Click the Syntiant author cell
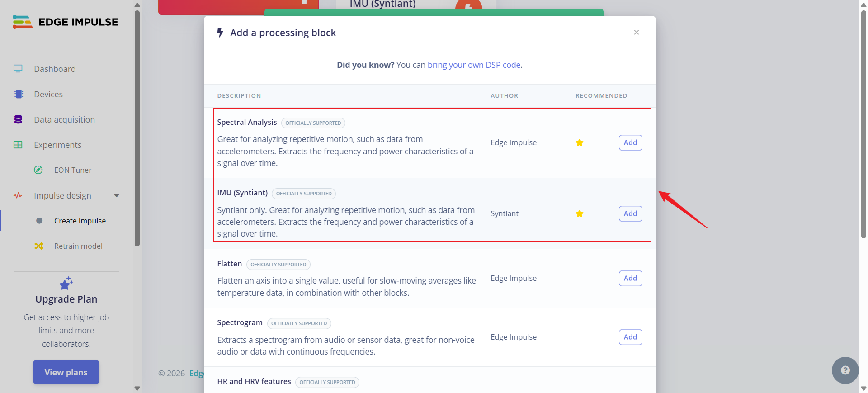868x393 pixels. point(505,213)
